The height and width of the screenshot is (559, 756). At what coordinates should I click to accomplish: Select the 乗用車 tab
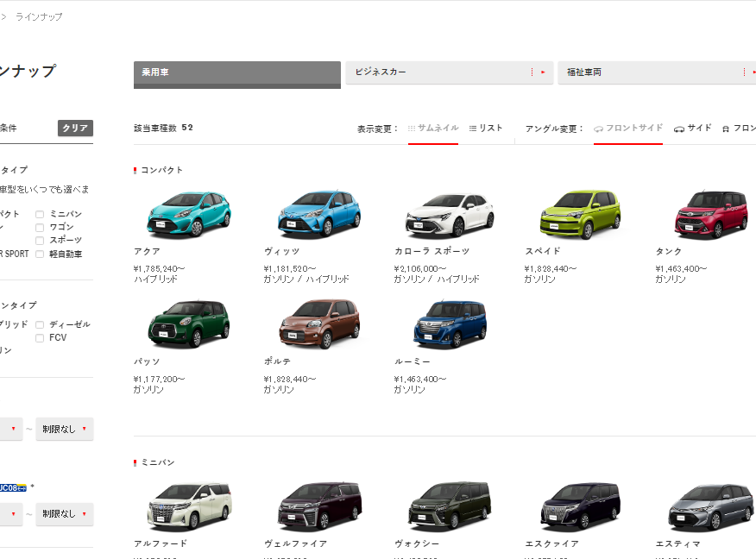pos(237,73)
